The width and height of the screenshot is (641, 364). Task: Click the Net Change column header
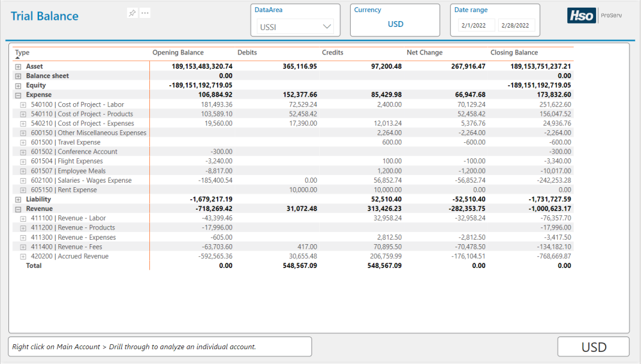424,53
